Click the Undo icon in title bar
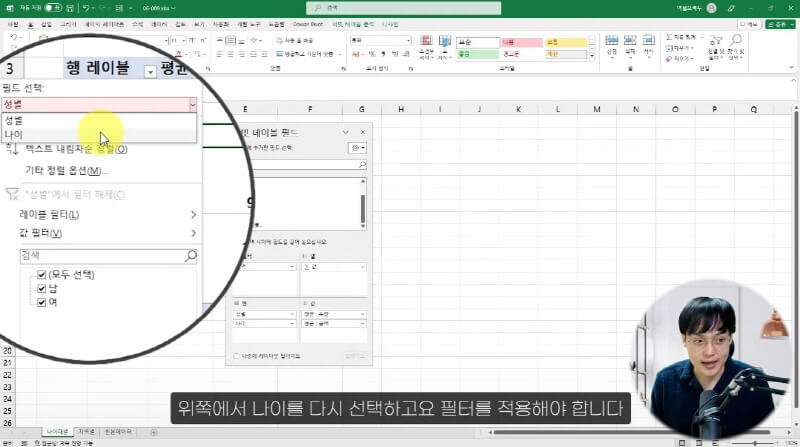The height and width of the screenshot is (447, 800). 86,8
